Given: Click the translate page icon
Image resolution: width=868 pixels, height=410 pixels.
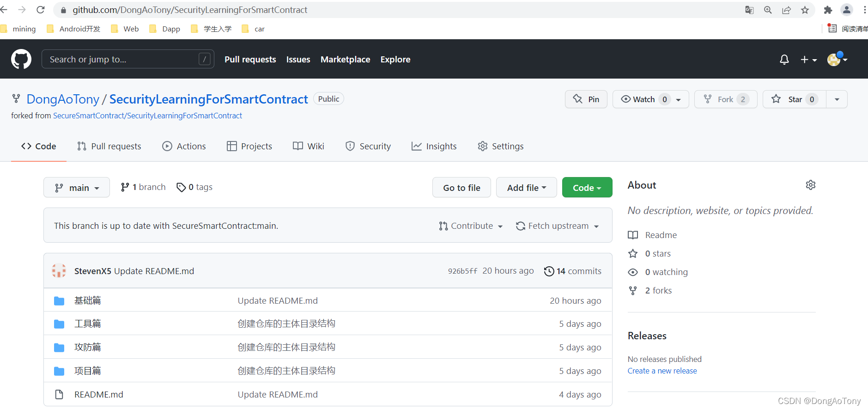Looking at the screenshot, I should [749, 10].
